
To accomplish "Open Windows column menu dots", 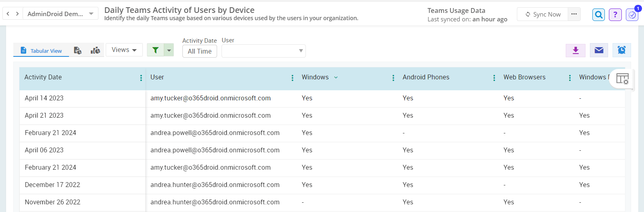I will coord(393,78).
